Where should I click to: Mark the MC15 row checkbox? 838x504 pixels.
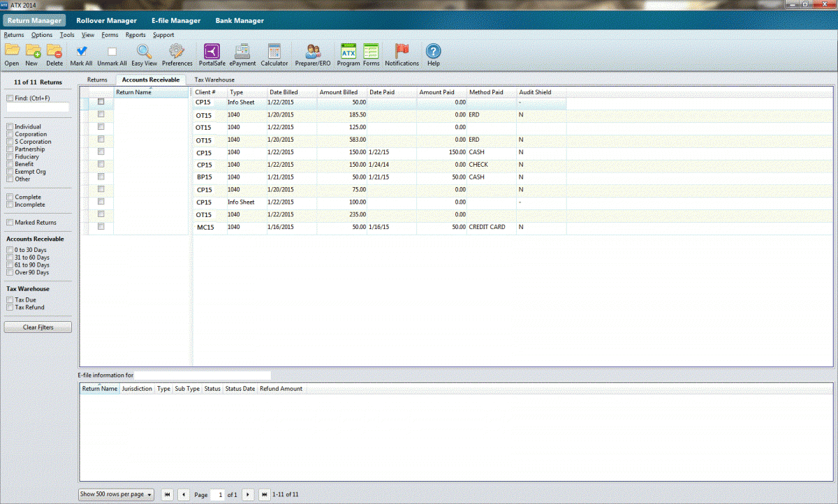[101, 227]
